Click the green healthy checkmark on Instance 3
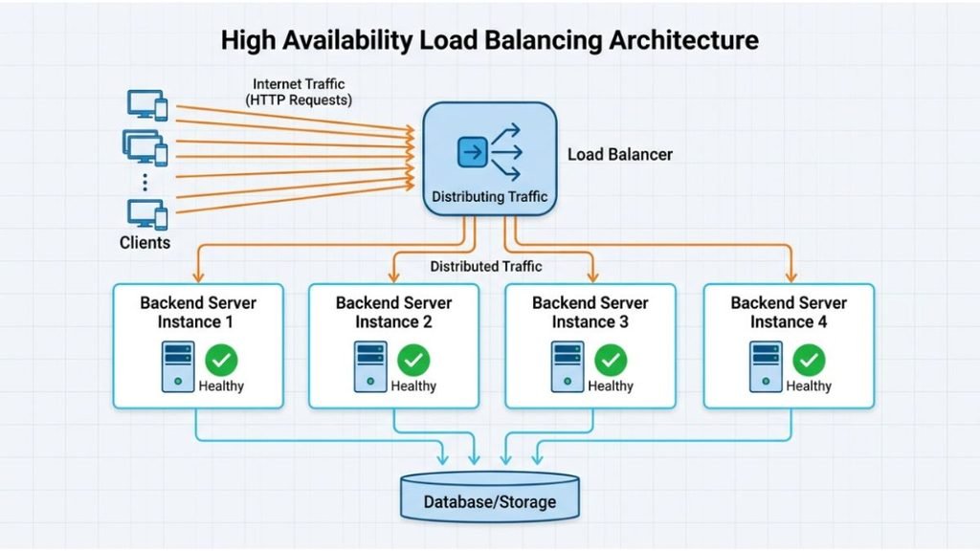Screen dimensions: 980x551 point(611,360)
